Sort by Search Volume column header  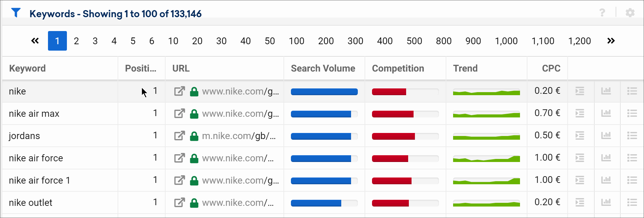coord(323,68)
